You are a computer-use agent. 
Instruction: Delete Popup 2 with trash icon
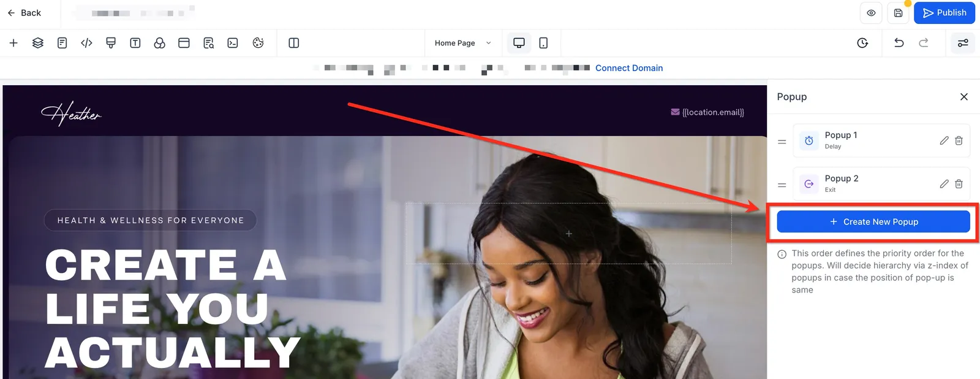[x=959, y=184]
